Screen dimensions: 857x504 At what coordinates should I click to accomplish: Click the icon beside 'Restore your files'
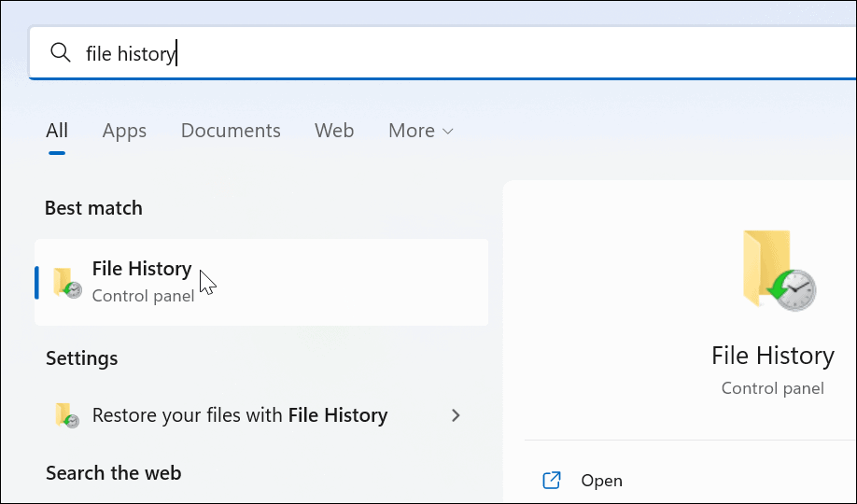(67, 415)
